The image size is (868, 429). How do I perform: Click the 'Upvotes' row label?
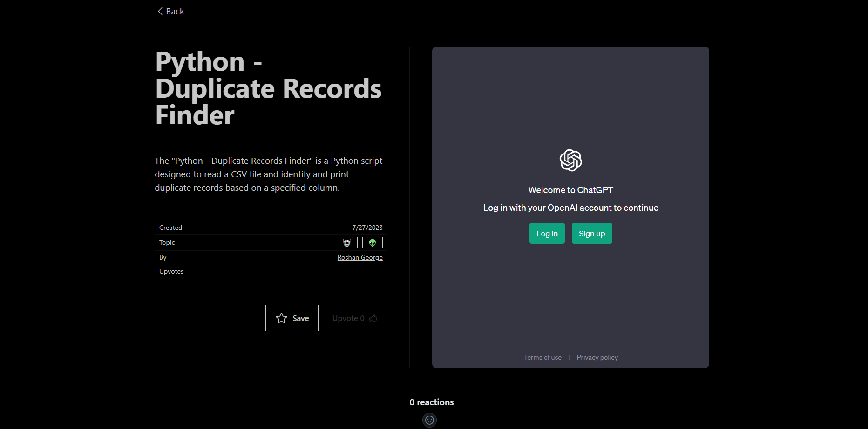coord(171,271)
